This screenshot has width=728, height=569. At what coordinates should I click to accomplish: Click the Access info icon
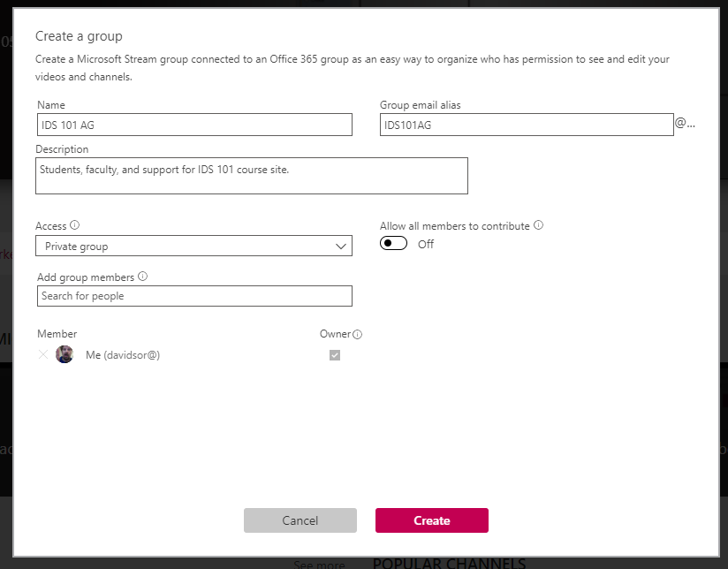(x=75, y=225)
